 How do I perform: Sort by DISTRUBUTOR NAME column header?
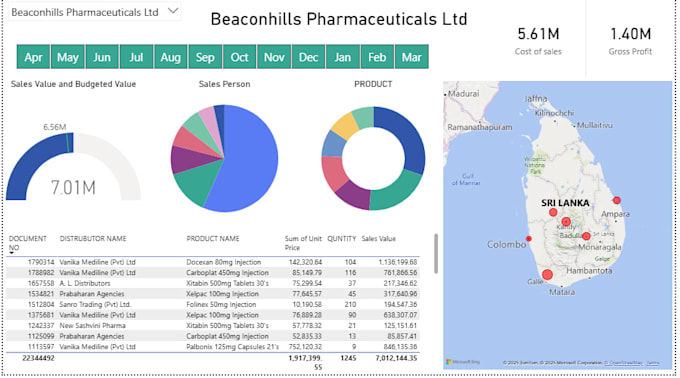pyautogui.click(x=93, y=239)
